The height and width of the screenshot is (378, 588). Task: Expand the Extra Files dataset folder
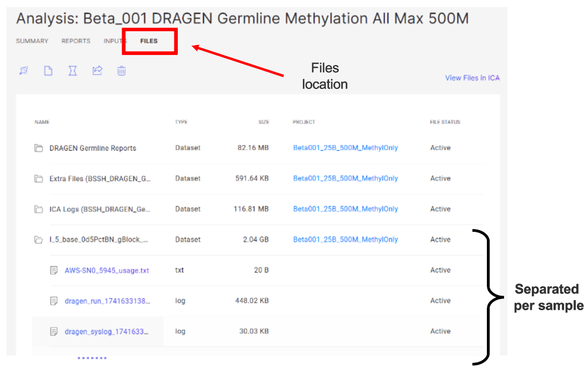click(38, 179)
